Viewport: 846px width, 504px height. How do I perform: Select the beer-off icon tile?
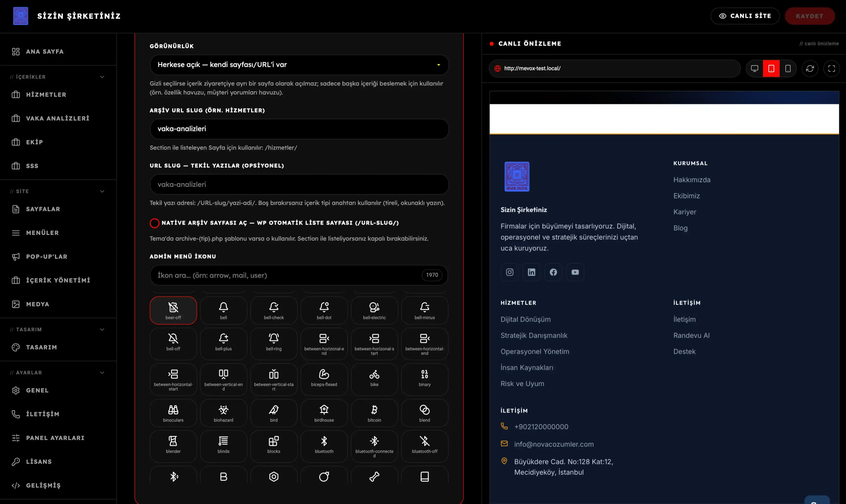[173, 310]
